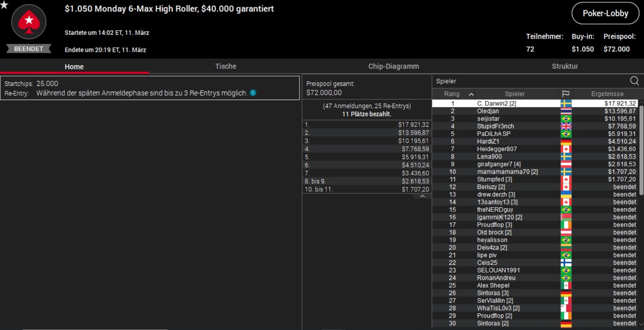
Task: Sort players by Rang column arrow
Action: (471, 94)
